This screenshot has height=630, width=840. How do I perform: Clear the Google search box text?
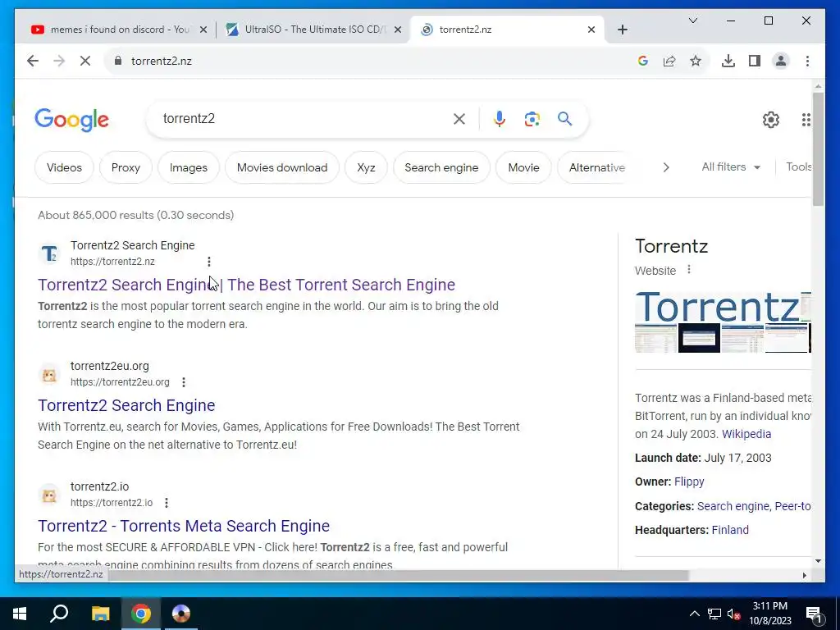coord(459,119)
